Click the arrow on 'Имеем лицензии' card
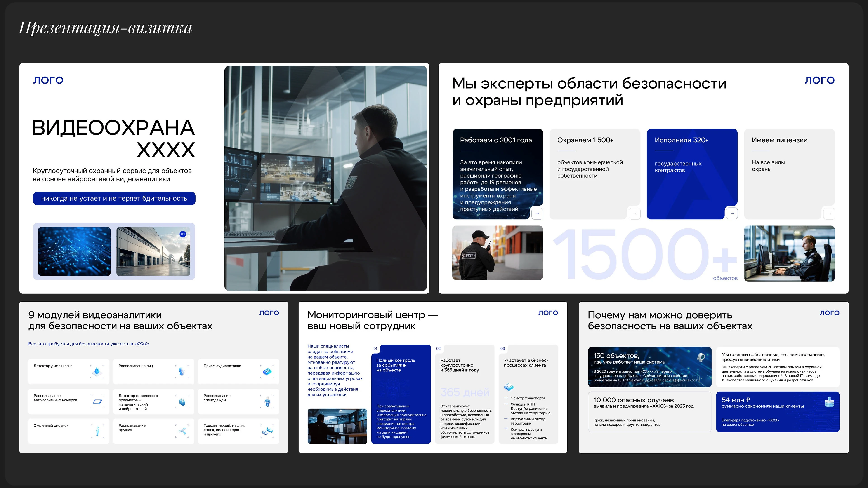 point(829,213)
